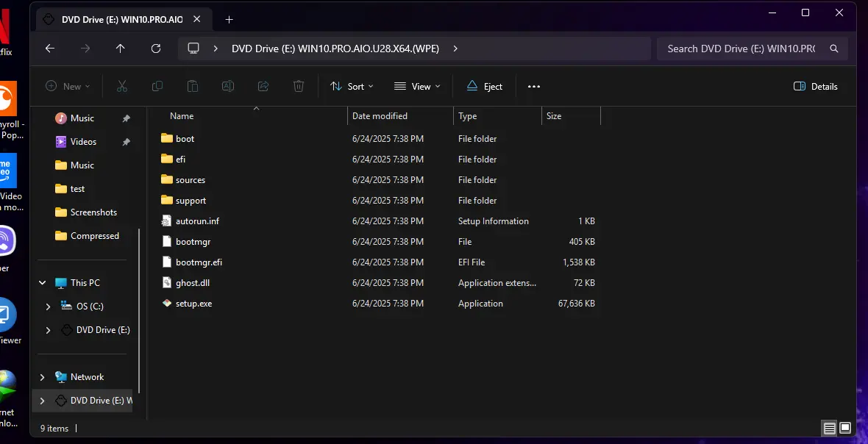Image resolution: width=868 pixels, height=444 pixels.
Task: Click the Eject button
Action: point(484,86)
